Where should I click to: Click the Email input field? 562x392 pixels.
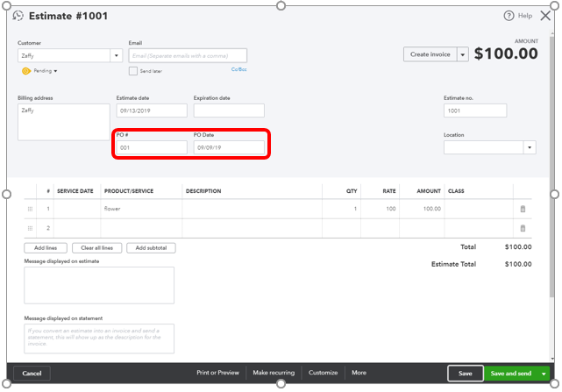[x=188, y=55]
